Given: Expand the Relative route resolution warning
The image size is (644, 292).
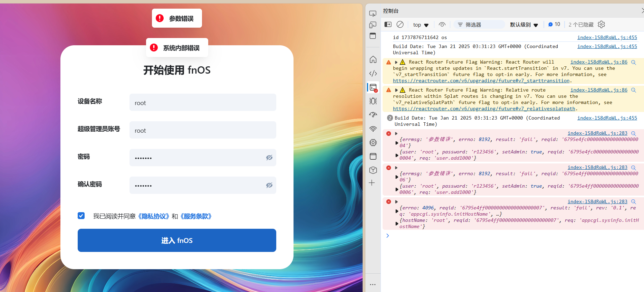Looking at the screenshot, I should (396, 90).
